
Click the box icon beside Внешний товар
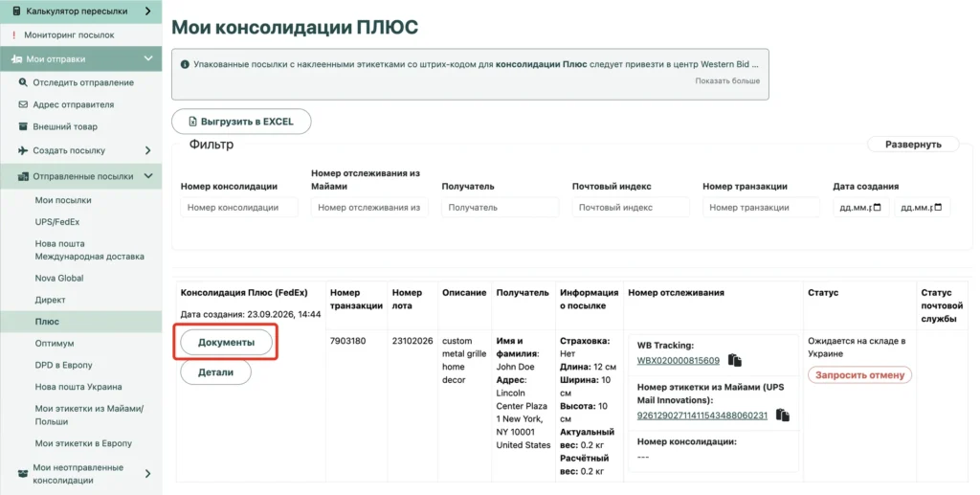pos(23,126)
